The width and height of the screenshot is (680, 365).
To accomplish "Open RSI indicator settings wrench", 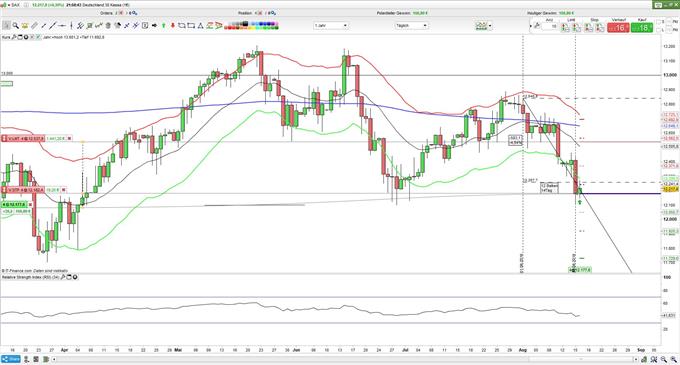I will click(x=63, y=277).
